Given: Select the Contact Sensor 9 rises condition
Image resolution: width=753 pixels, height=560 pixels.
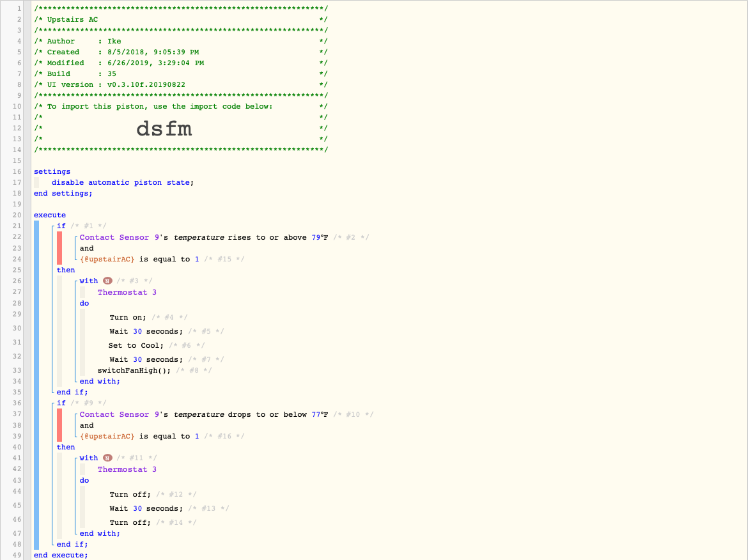Looking at the screenshot, I should [204, 237].
